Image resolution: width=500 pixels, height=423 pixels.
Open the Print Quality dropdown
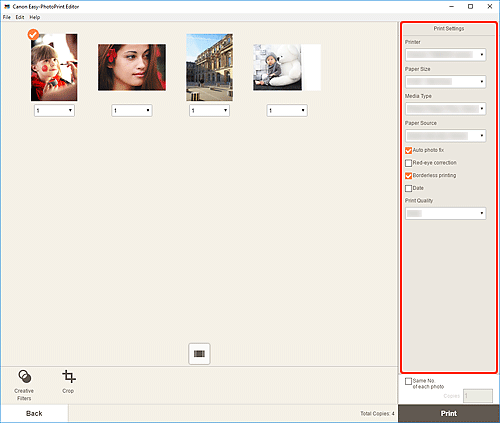(446, 213)
